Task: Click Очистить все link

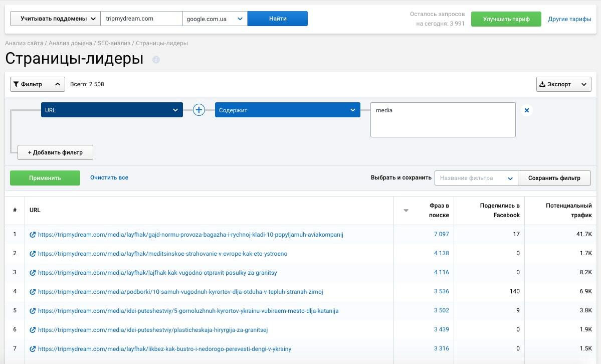Action: [109, 177]
